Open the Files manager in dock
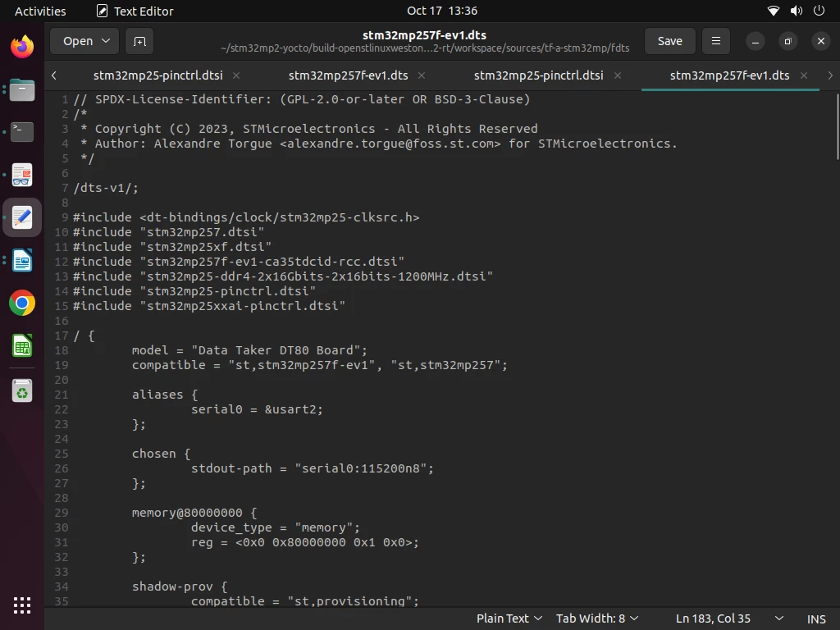The width and height of the screenshot is (840, 630). 22,89
